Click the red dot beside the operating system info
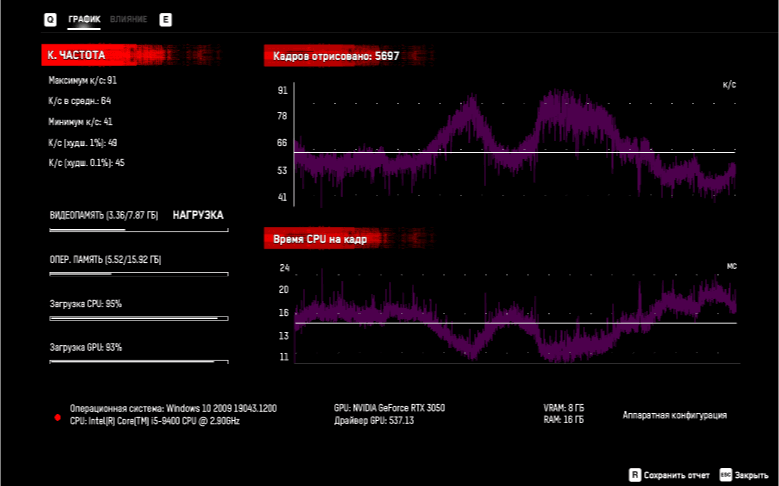Viewport: 779px width, 486px height. coord(58,417)
